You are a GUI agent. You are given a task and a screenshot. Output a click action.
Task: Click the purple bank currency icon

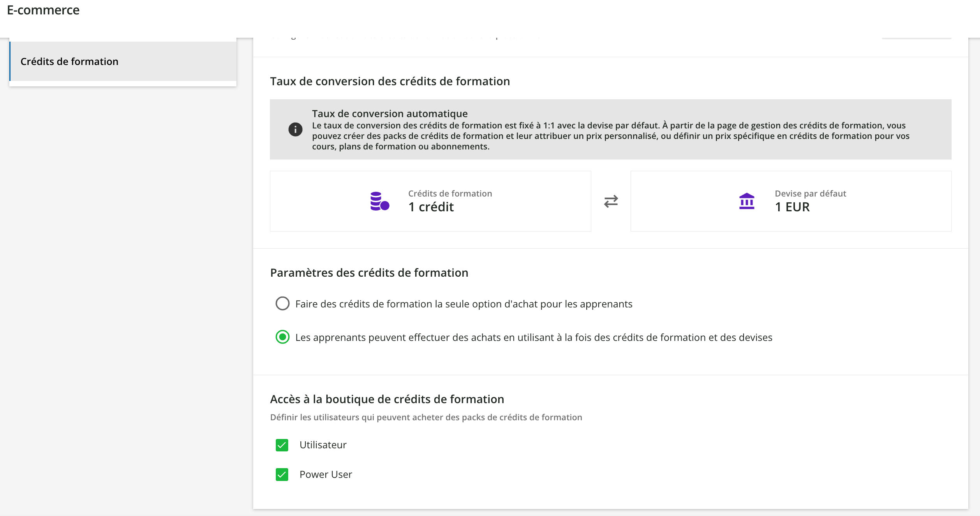pyautogui.click(x=746, y=201)
